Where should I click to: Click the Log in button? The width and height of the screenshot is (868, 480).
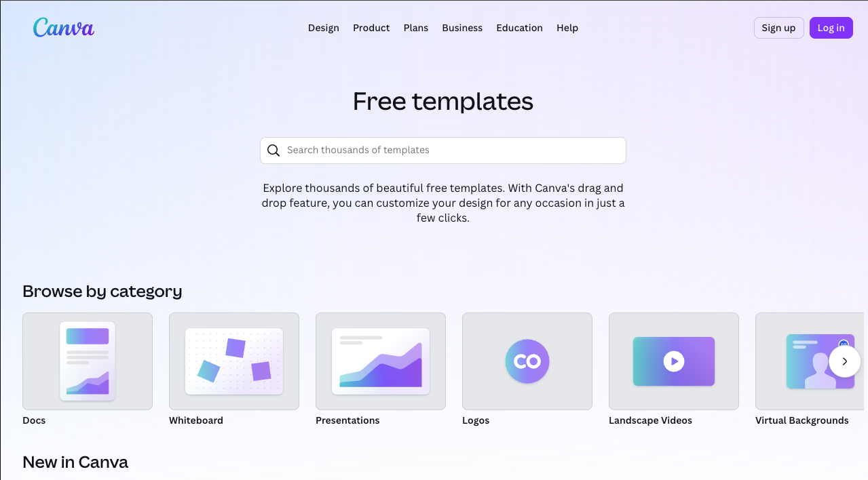pyautogui.click(x=831, y=28)
